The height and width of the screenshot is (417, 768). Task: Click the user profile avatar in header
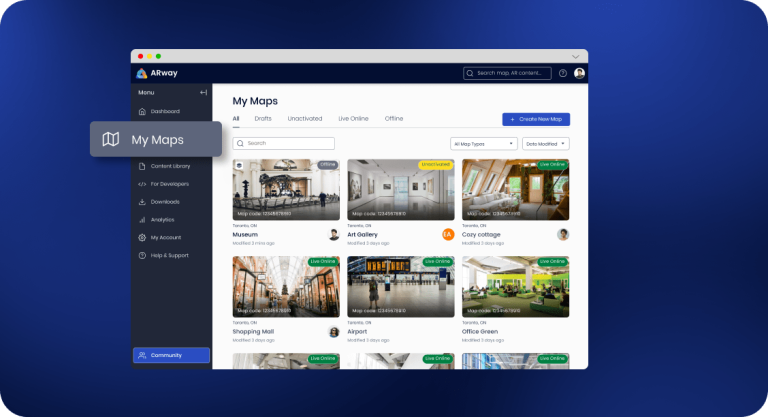579,73
